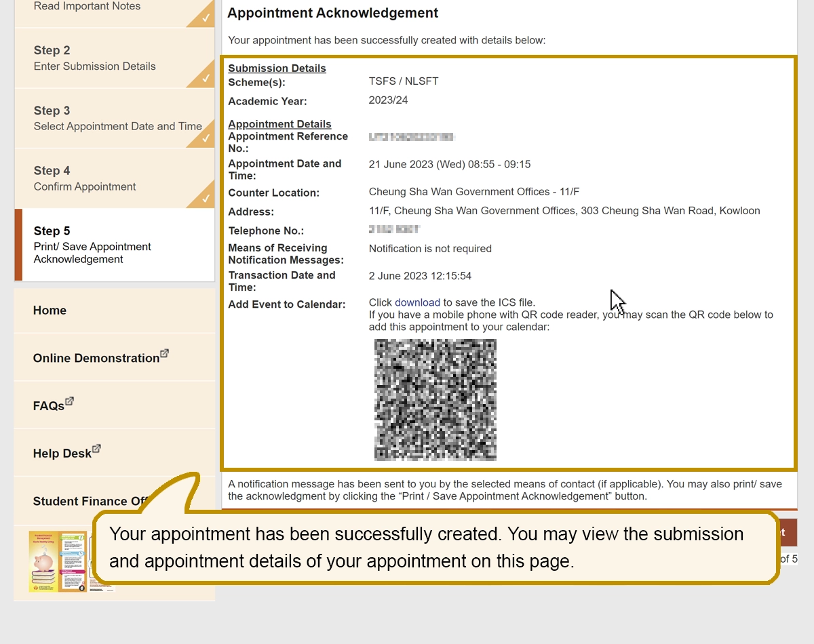Click the calendar QR code image
Image resolution: width=814 pixels, height=644 pixels.
pos(435,400)
